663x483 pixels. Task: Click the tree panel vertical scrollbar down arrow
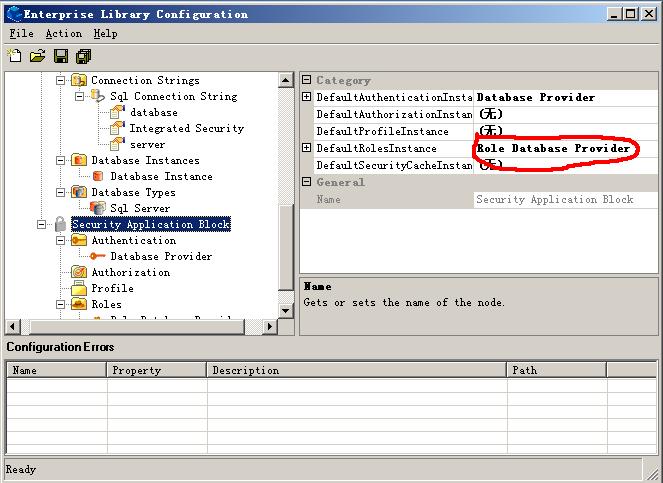coord(287,310)
